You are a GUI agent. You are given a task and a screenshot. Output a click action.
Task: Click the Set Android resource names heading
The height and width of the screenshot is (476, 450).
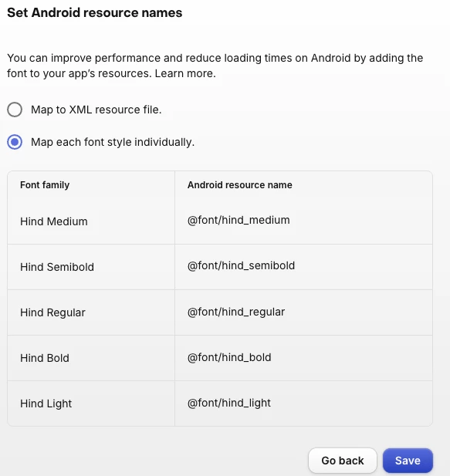pos(95,13)
